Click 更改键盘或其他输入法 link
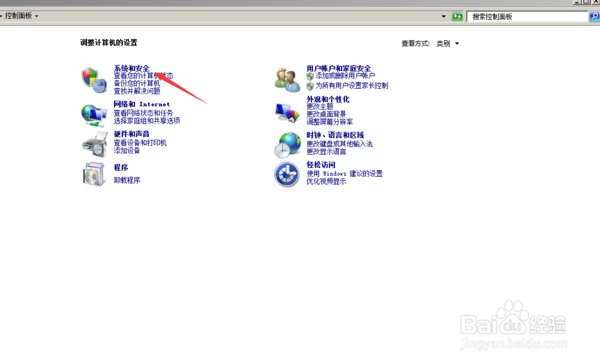This screenshot has width=600, height=364. [x=340, y=144]
